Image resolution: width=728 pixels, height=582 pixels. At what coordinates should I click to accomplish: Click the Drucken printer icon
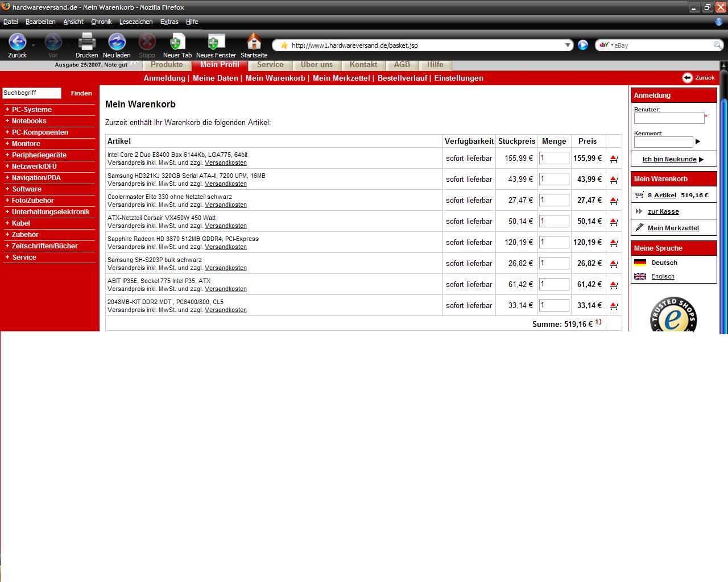[x=86, y=41]
